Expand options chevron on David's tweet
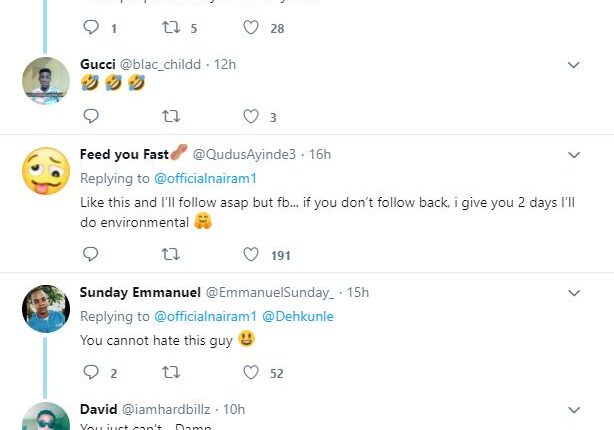Screen dimensions: 614x430 pyautogui.click(x=574, y=410)
